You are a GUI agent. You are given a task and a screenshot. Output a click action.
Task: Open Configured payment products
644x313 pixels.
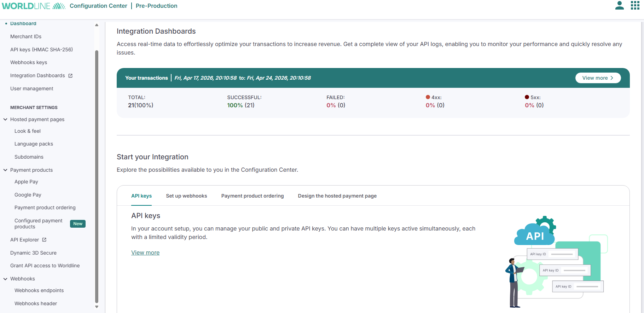(x=39, y=223)
